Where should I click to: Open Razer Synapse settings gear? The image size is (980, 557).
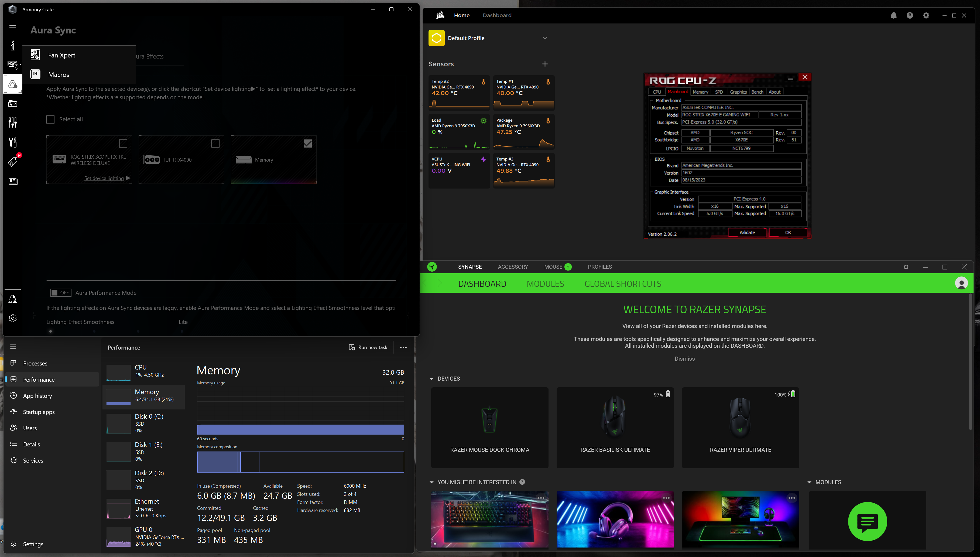tap(906, 267)
